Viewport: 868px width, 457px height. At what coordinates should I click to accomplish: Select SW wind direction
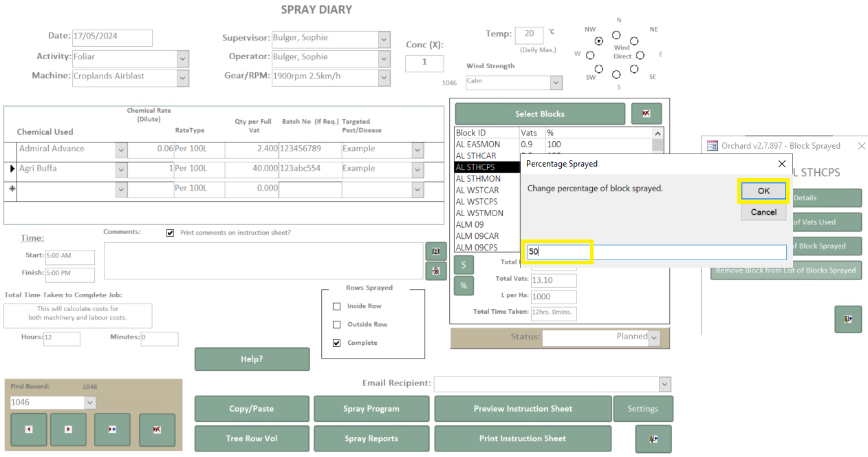(599, 69)
